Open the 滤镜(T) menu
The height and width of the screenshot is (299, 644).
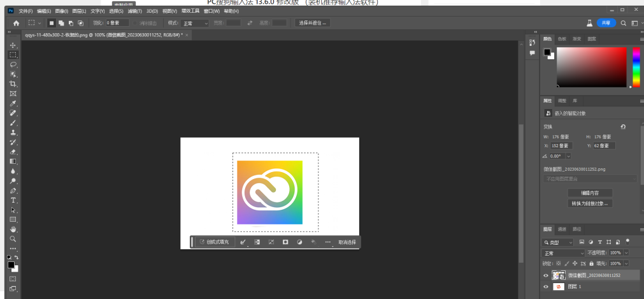click(134, 11)
